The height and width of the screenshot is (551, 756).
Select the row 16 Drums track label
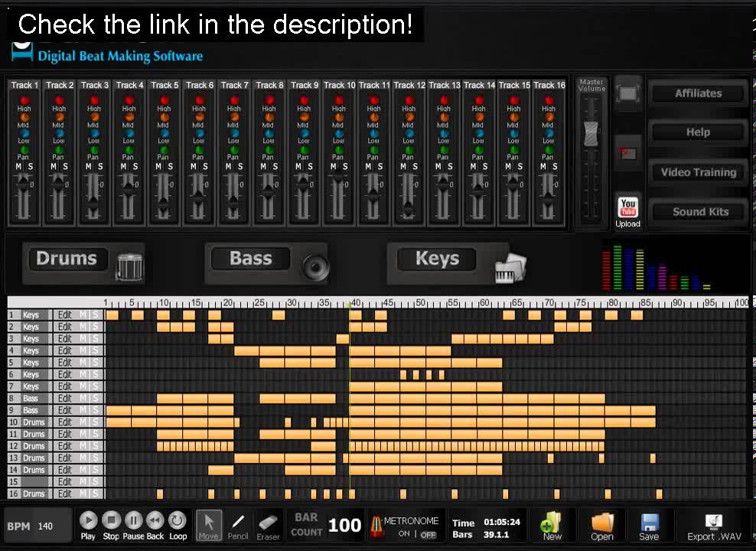click(33, 494)
